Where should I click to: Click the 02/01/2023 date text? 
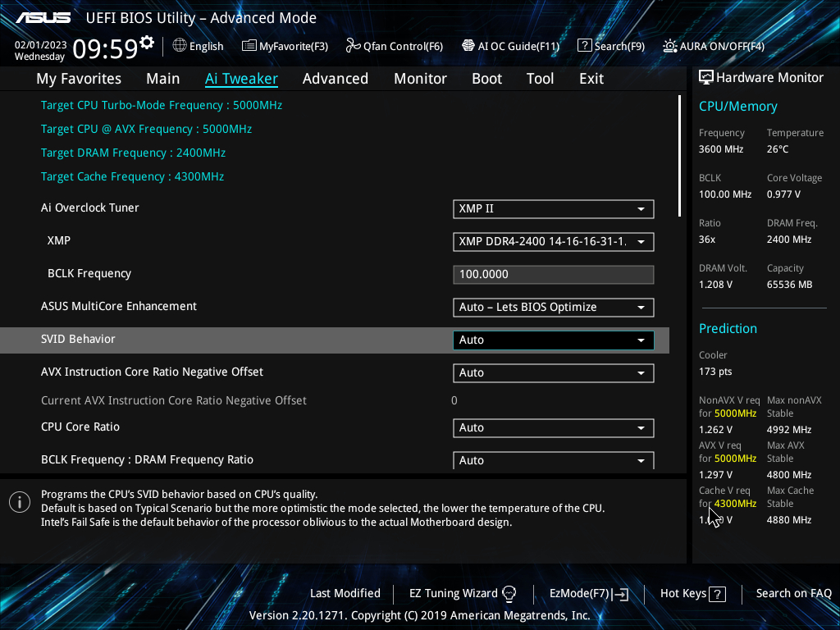41,45
